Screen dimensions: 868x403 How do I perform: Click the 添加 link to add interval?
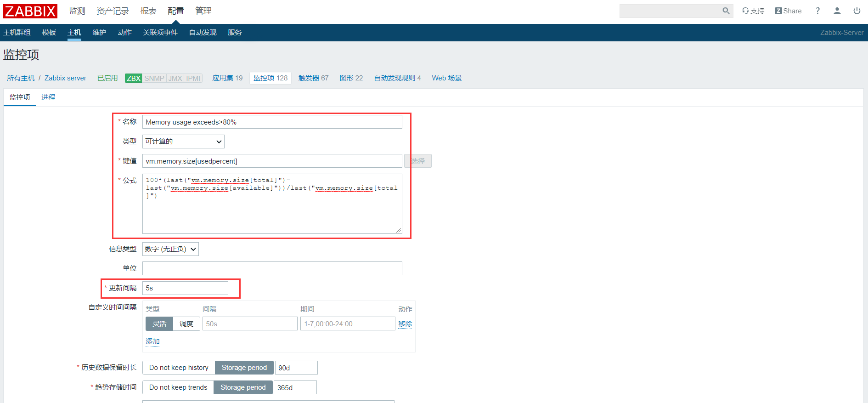[152, 341]
